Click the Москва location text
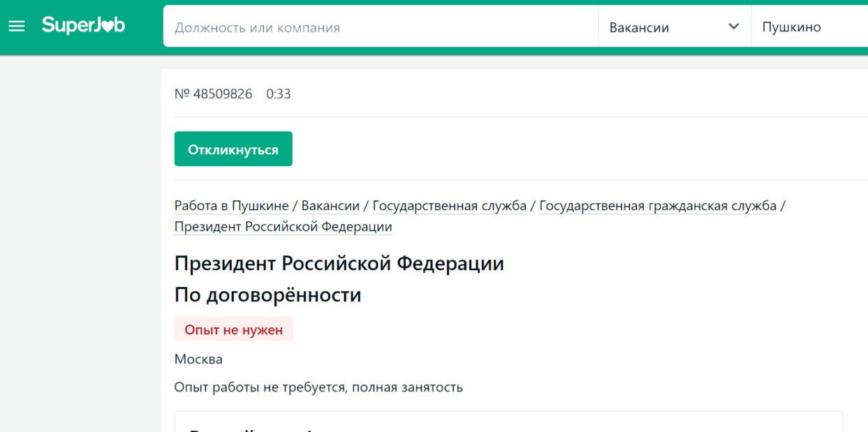 coord(198,359)
